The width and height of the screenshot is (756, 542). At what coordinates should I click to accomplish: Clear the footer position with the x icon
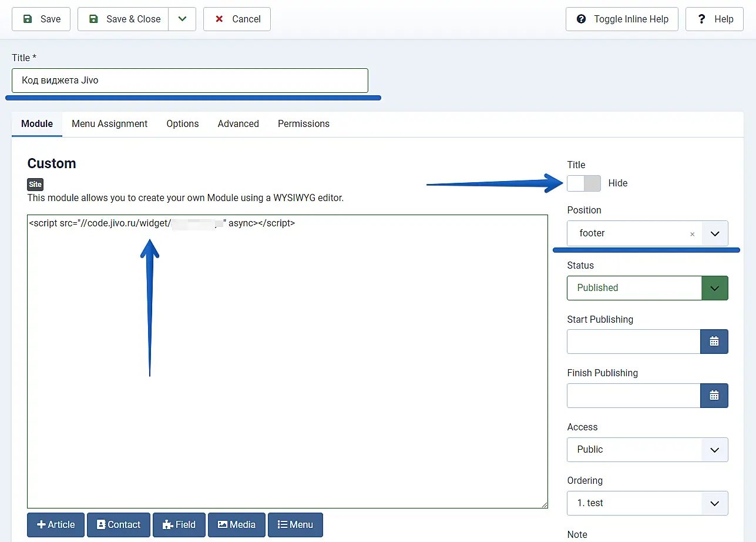(x=692, y=234)
